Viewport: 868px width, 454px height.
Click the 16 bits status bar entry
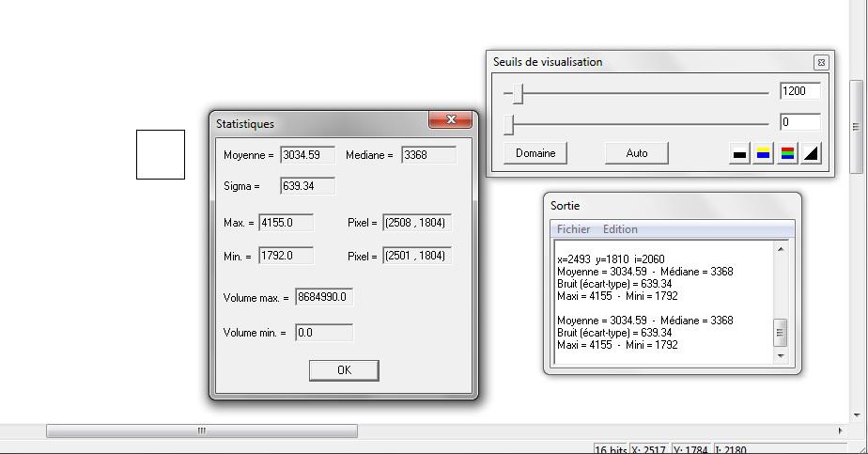click(610, 449)
